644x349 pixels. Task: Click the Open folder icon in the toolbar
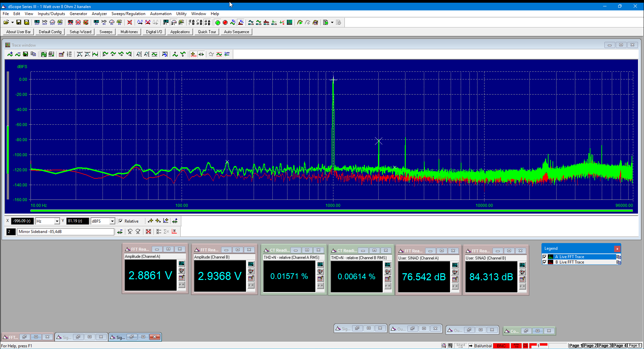point(6,22)
